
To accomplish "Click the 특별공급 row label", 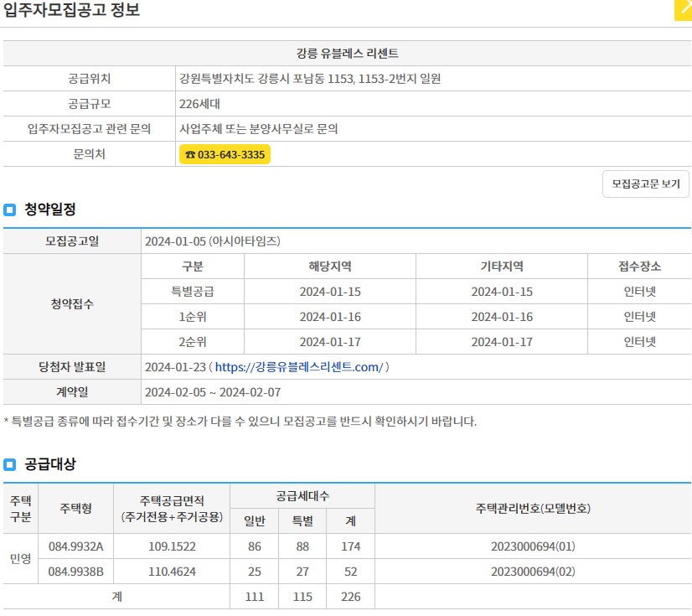I will click(x=193, y=292).
